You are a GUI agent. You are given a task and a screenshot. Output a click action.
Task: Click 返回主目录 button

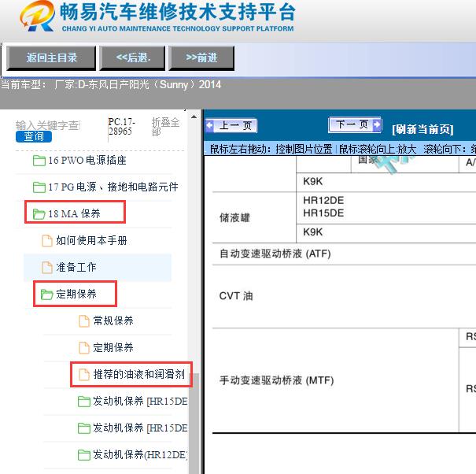(51, 57)
